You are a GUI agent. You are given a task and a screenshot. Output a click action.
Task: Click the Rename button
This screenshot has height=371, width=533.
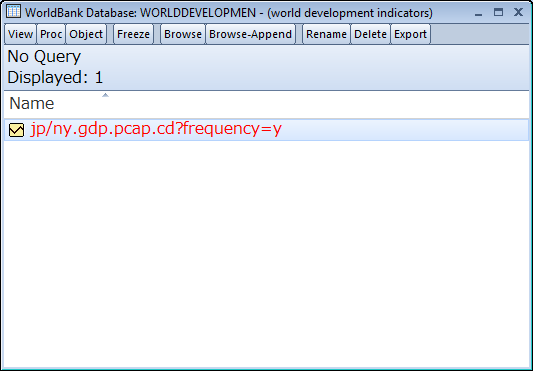(326, 34)
